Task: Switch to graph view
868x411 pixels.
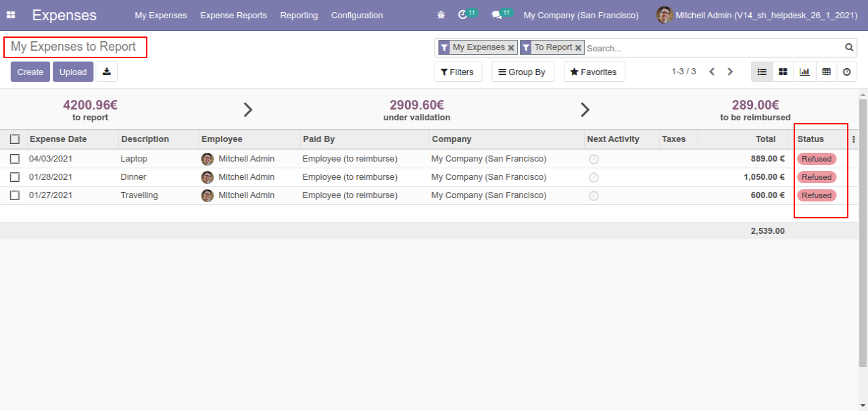Action: coord(804,72)
